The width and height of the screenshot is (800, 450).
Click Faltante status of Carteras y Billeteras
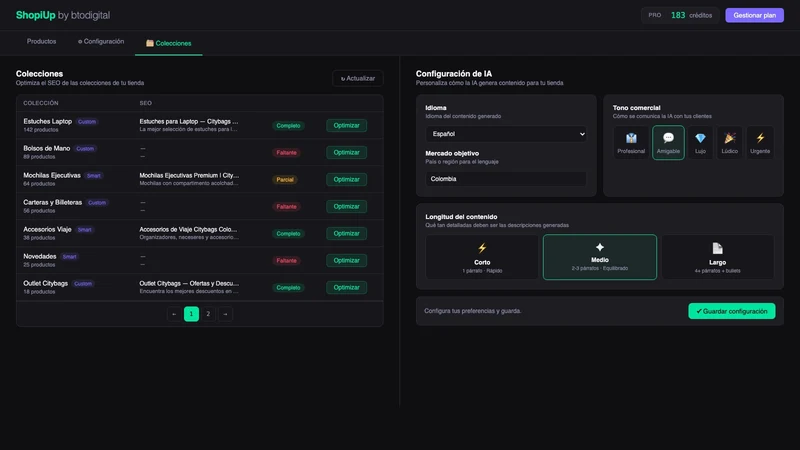coord(286,207)
